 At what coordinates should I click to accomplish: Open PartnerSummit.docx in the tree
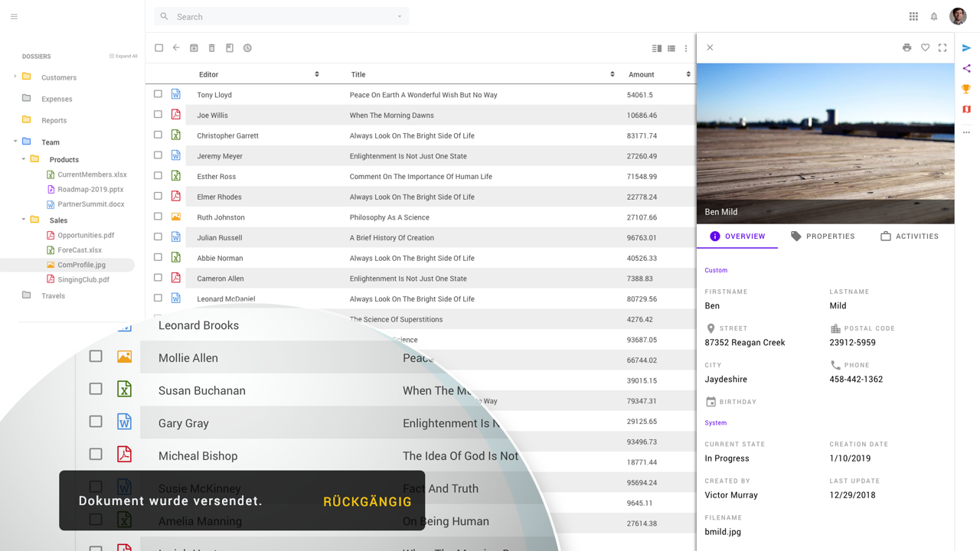tap(90, 204)
